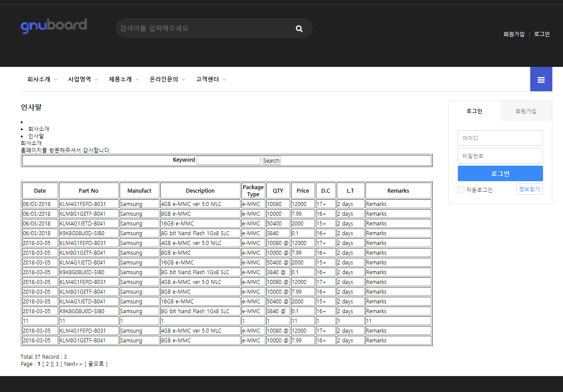Click the 회원가입 link in top header
This screenshot has height=392, width=563.
point(513,34)
